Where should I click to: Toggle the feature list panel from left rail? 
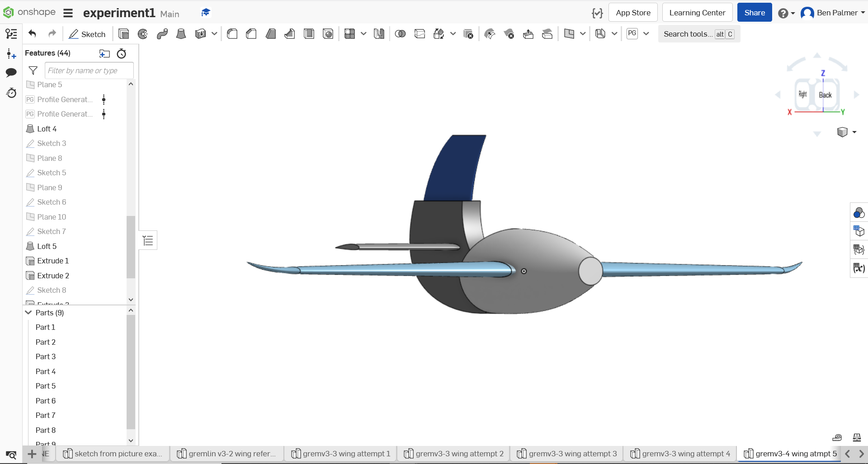click(11, 34)
